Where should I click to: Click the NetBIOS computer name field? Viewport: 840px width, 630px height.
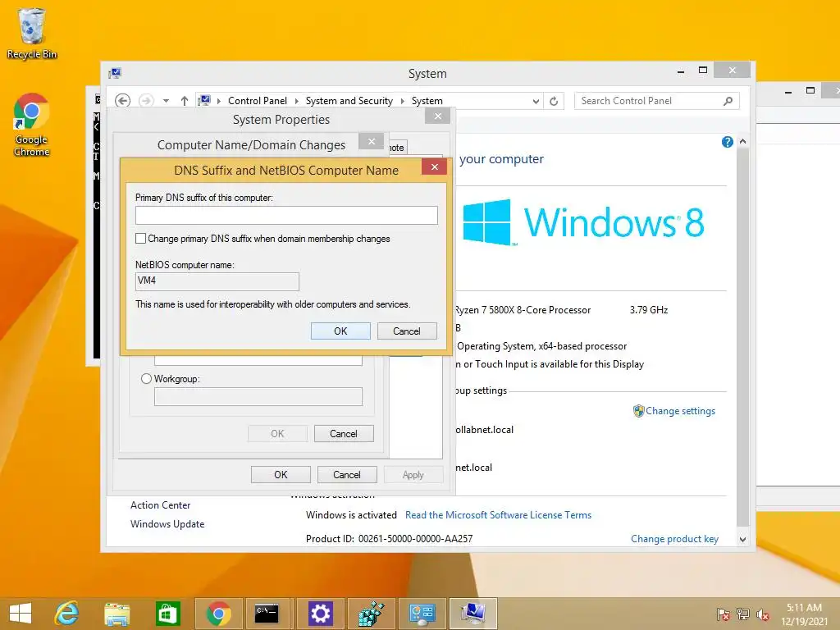(217, 281)
